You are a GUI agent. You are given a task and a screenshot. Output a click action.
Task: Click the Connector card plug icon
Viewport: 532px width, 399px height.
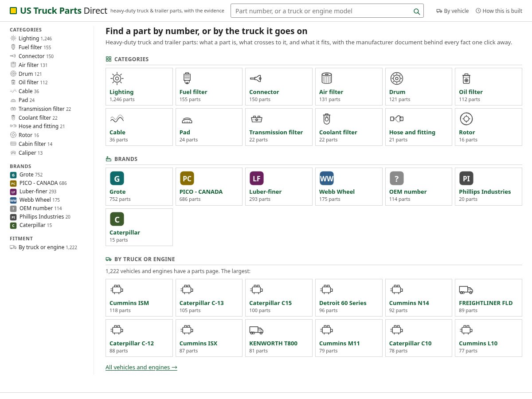point(256,78)
